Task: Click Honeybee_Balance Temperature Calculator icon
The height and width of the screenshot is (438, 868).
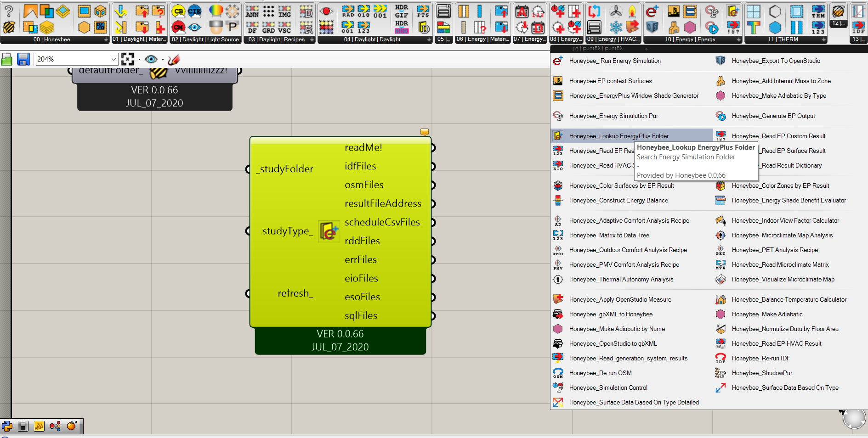Action: [720, 299]
